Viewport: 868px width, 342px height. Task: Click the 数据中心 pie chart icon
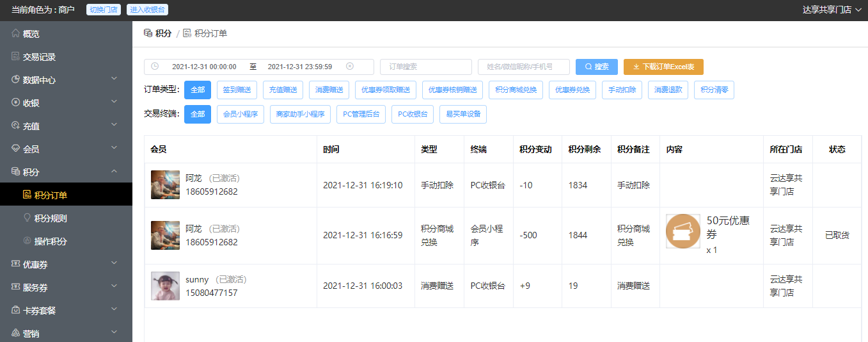15,79
